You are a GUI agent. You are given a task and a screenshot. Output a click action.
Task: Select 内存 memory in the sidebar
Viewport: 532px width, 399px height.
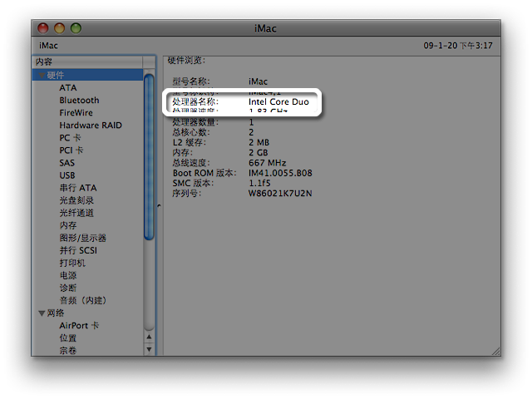[68, 225]
